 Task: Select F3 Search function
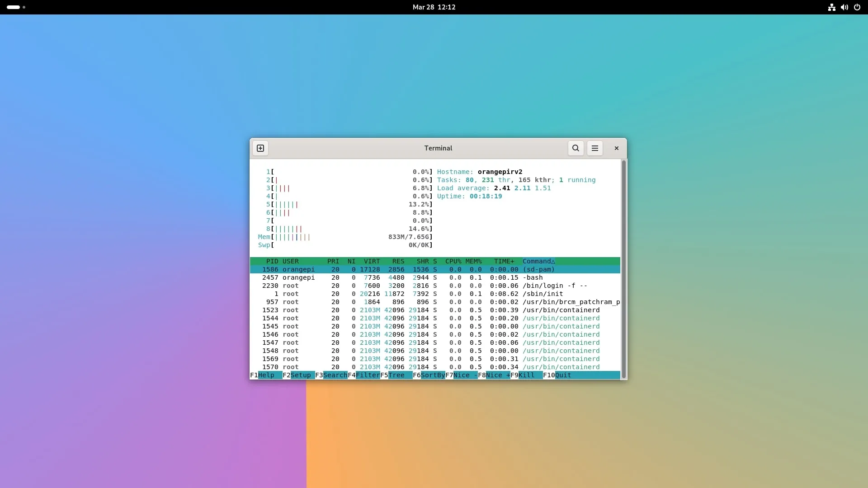point(335,375)
